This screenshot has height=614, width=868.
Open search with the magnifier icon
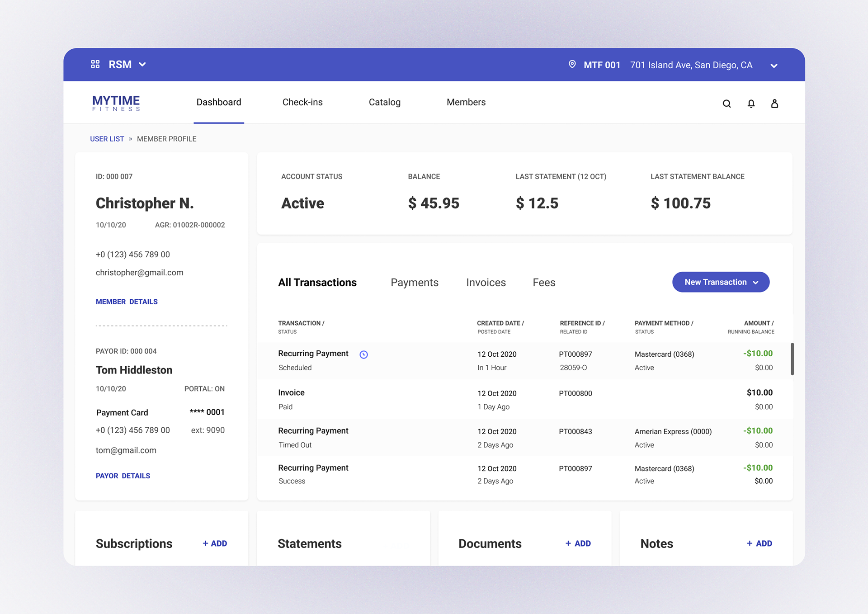726,104
